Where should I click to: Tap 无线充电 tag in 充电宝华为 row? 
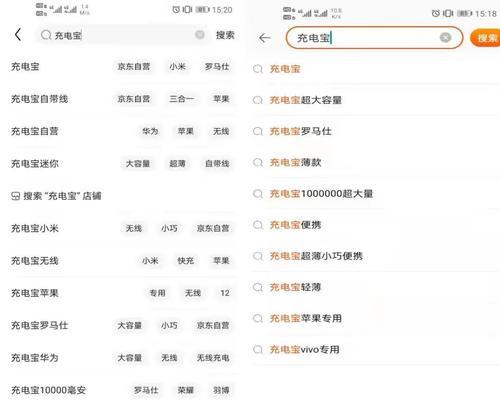coord(213,358)
